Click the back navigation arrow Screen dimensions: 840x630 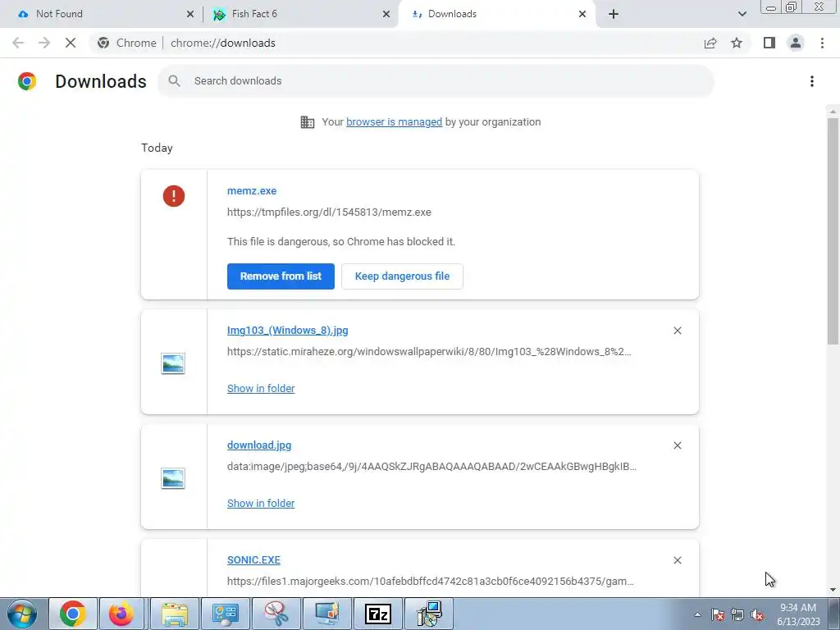click(18, 43)
